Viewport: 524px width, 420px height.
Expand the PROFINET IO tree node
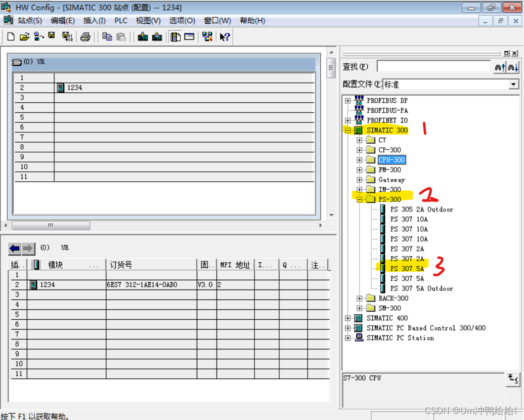348,120
